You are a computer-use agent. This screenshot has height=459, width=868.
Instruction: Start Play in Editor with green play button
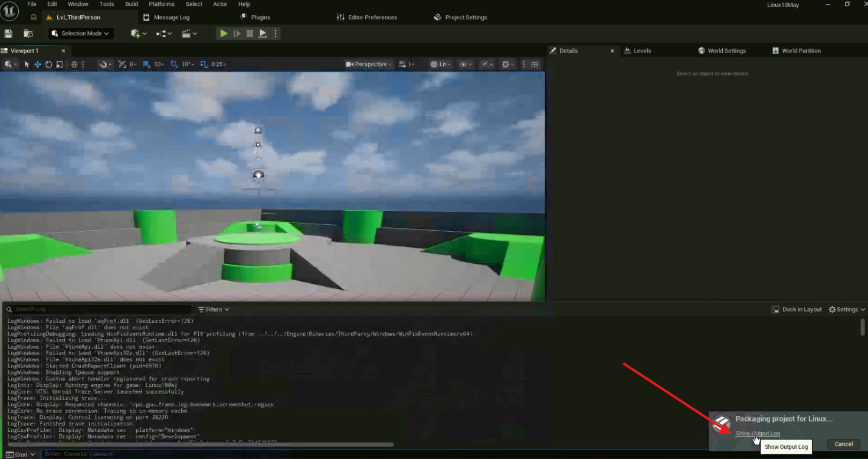[224, 34]
